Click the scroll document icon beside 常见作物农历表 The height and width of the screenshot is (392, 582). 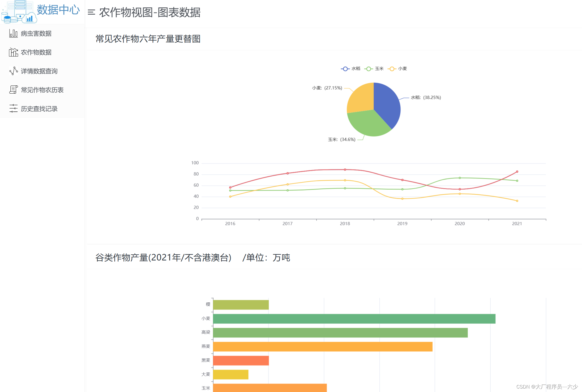click(13, 90)
